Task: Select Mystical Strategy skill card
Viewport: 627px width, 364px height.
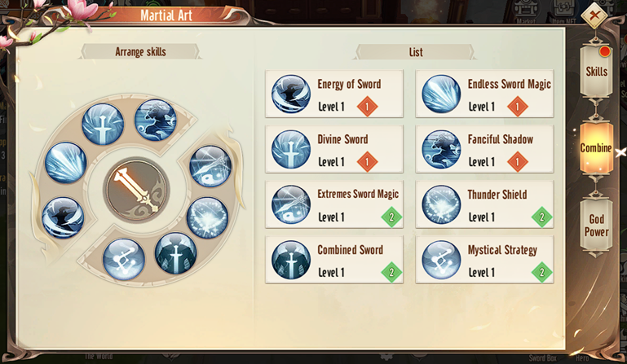Action: 484,260
